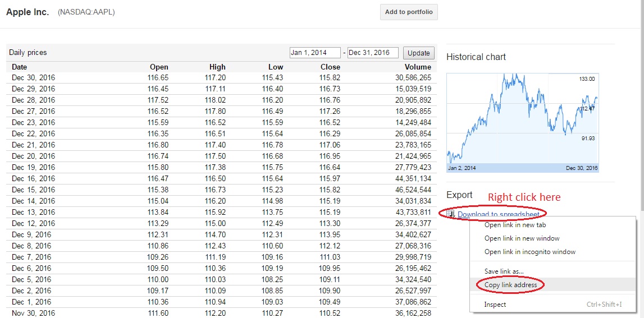Click the Dec 21, 2016 date cell
Viewport: 644px width, 318px height.
tap(33, 145)
